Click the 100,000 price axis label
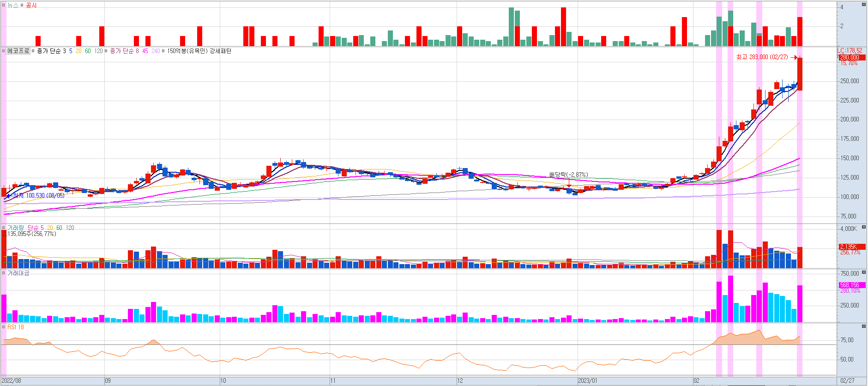This screenshot has height=386, width=868. point(850,197)
